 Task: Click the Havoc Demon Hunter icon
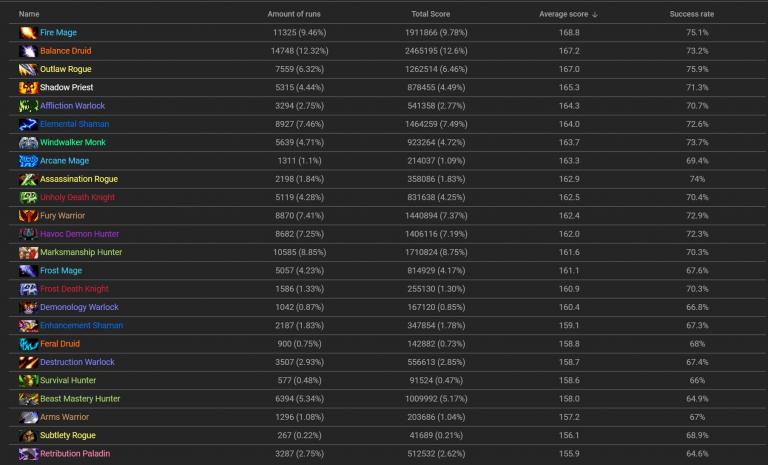point(28,234)
